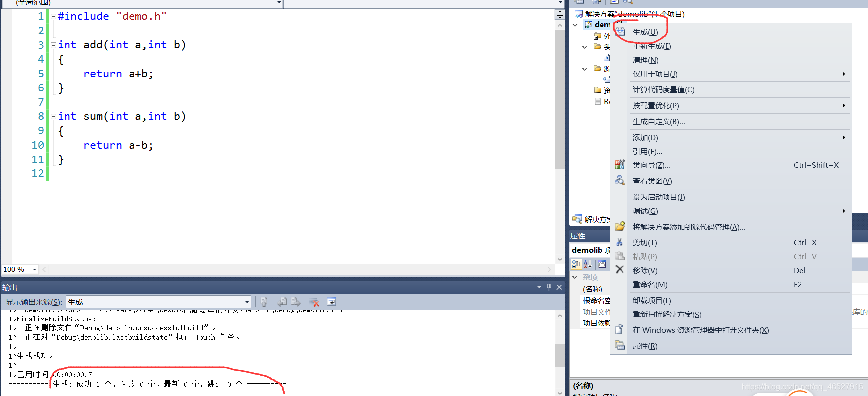
Task: Click the ReadMe text file icon
Action: point(598,101)
